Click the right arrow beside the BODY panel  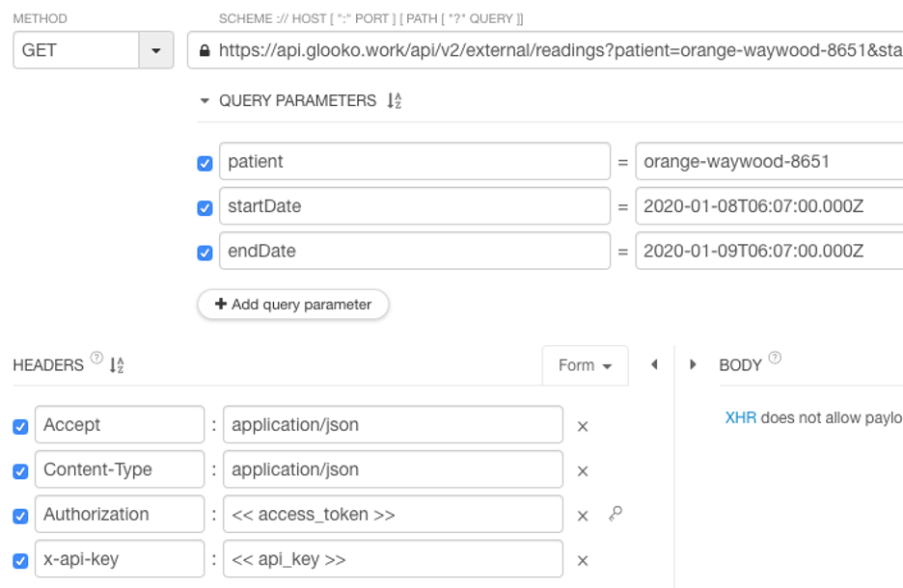tap(693, 364)
